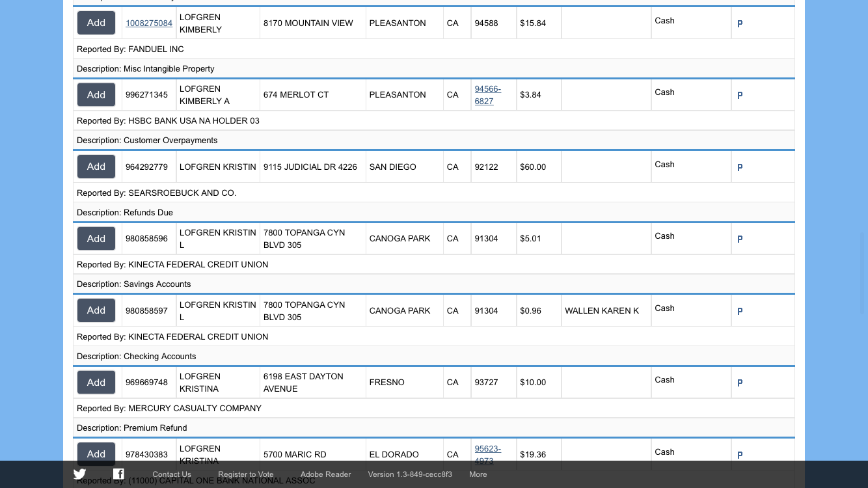868x488 pixels.
Task: Select Description: Savings Accounts
Action: (134, 284)
